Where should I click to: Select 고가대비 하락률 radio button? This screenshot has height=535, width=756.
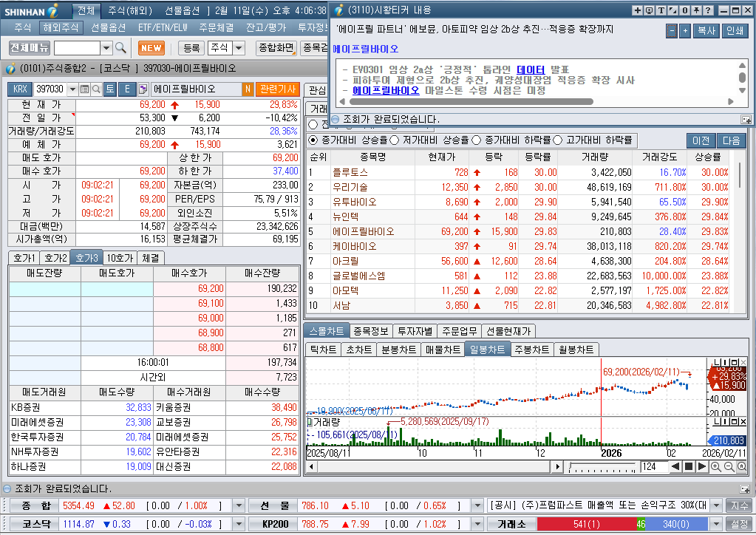point(557,140)
